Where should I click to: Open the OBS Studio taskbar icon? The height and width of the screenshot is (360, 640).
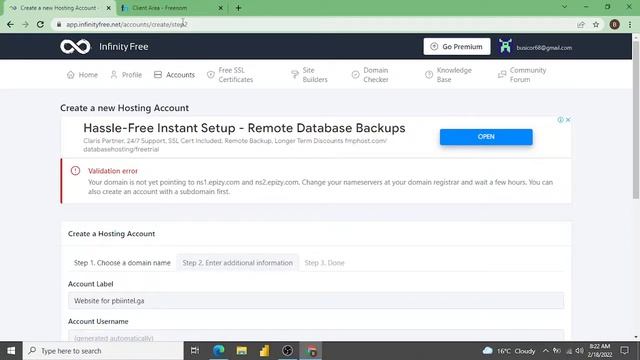coord(287,351)
